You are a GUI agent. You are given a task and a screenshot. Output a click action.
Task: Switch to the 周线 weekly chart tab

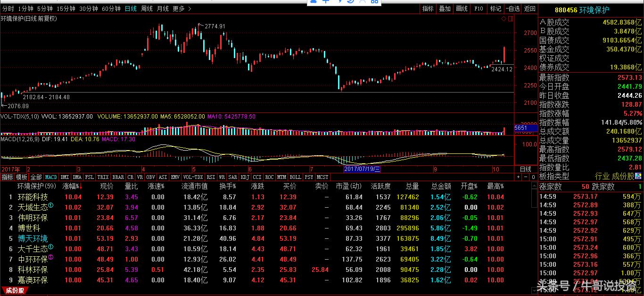[147, 8]
